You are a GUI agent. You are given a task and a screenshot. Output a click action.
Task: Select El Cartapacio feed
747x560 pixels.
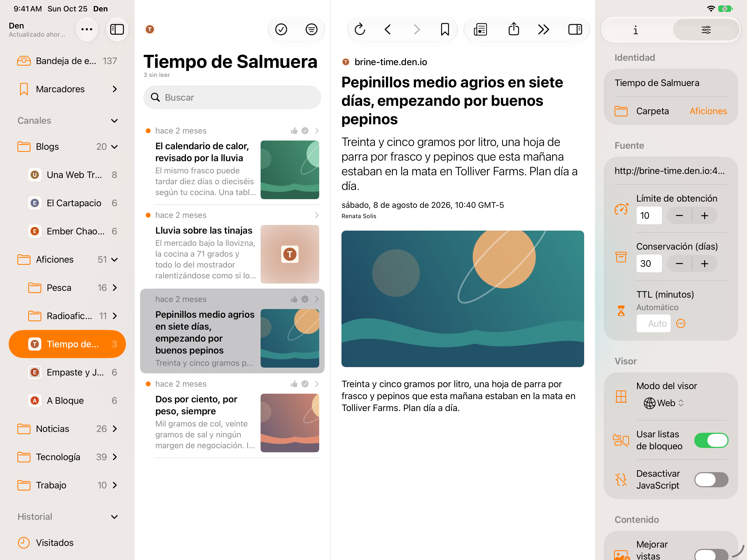tap(68, 203)
